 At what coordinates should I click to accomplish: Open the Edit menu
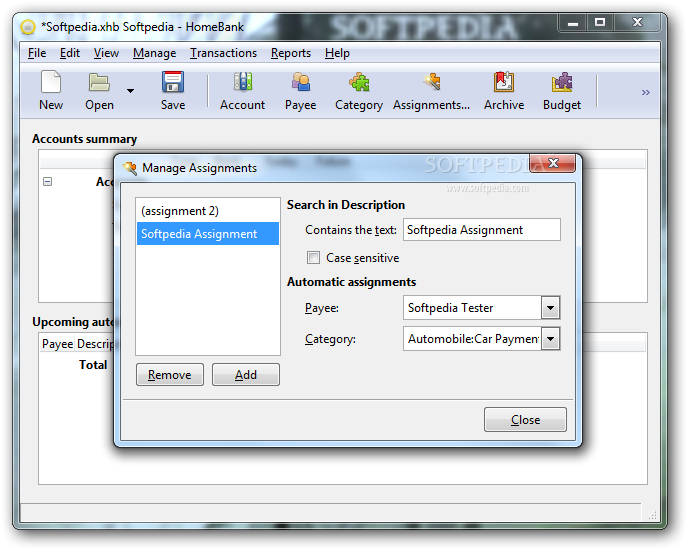coord(70,53)
